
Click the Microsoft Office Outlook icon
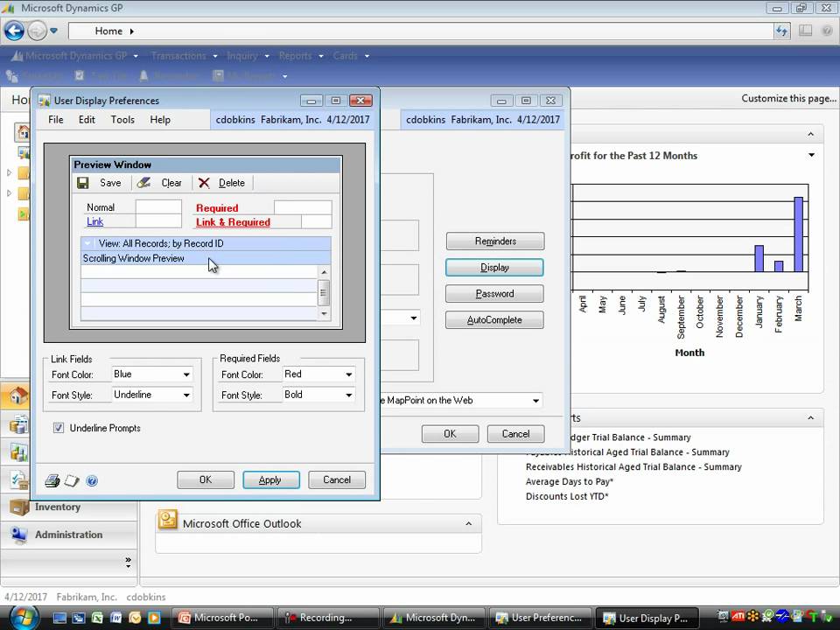[x=168, y=520]
